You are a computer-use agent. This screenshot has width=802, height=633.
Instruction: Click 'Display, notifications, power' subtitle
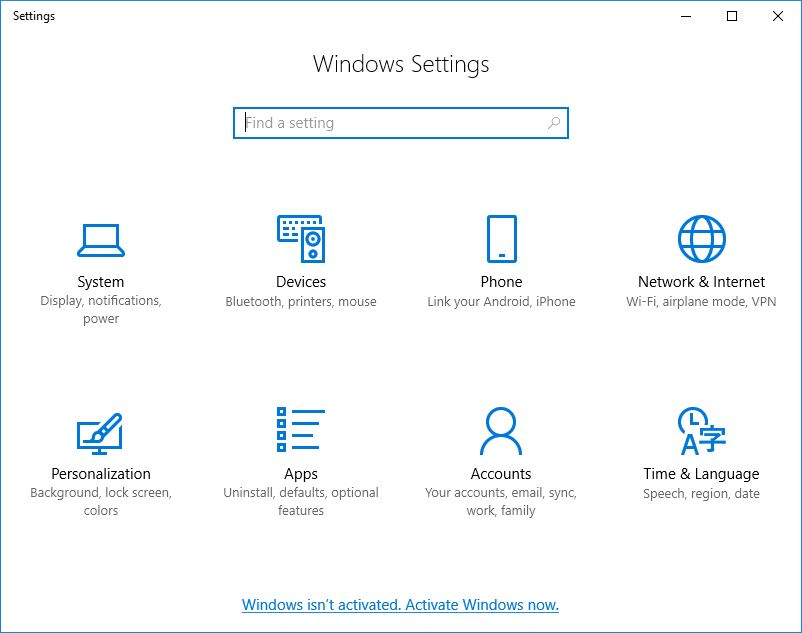point(100,310)
